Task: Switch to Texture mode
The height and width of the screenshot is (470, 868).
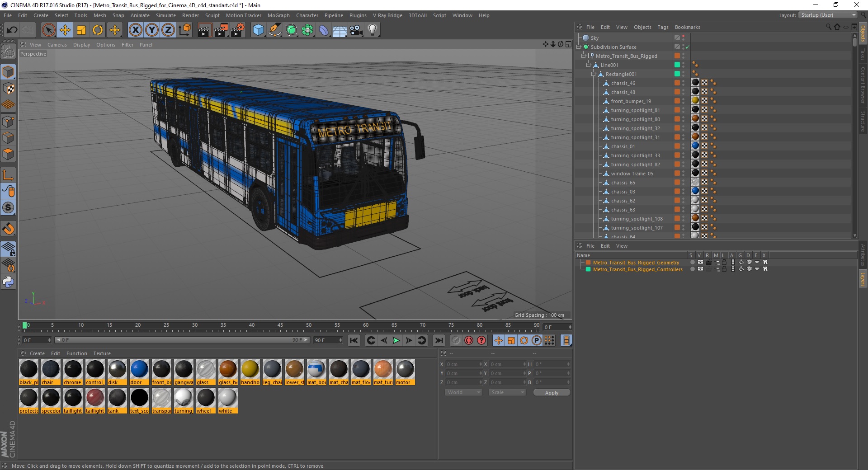Action: click(8, 89)
